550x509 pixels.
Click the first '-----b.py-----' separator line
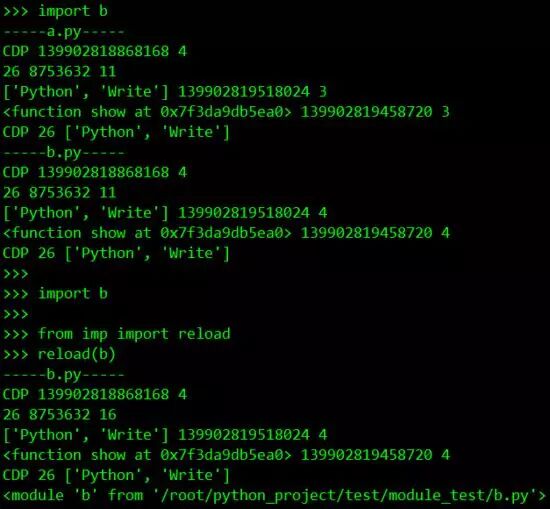click(64, 153)
